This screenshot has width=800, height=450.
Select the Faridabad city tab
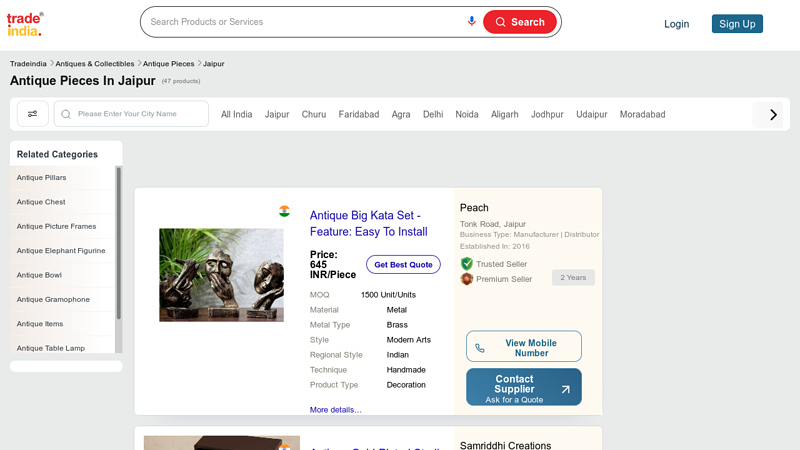pos(359,114)
